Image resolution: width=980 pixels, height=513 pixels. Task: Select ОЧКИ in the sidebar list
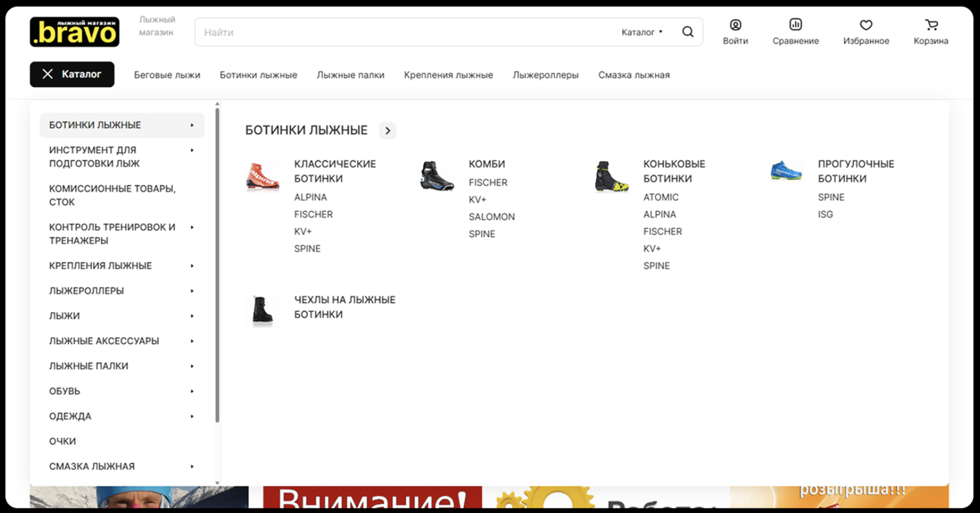62,441
